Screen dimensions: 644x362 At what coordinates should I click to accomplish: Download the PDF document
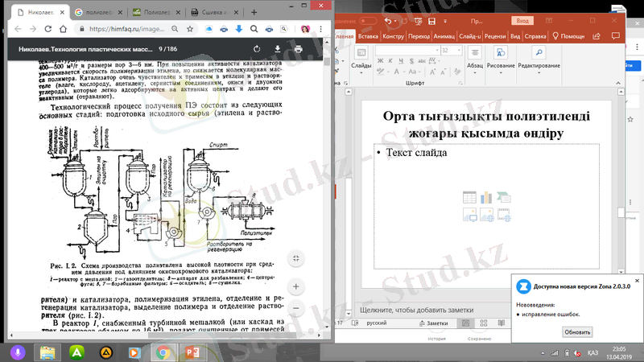coord(277,49)
